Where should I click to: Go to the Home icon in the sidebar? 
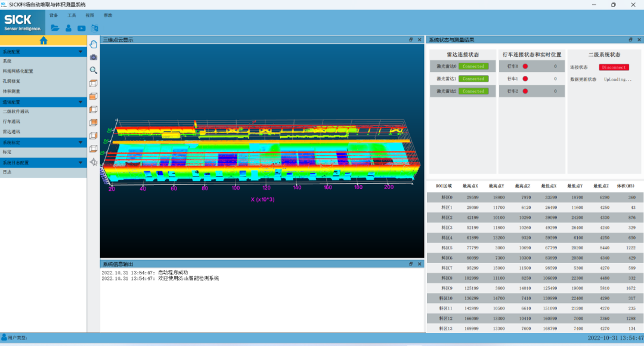pos(44,41)
